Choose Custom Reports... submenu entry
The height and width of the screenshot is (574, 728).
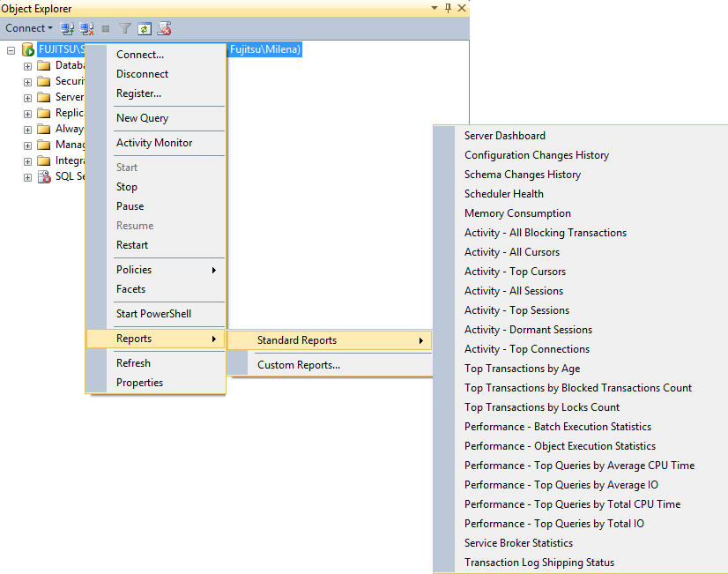298,365
